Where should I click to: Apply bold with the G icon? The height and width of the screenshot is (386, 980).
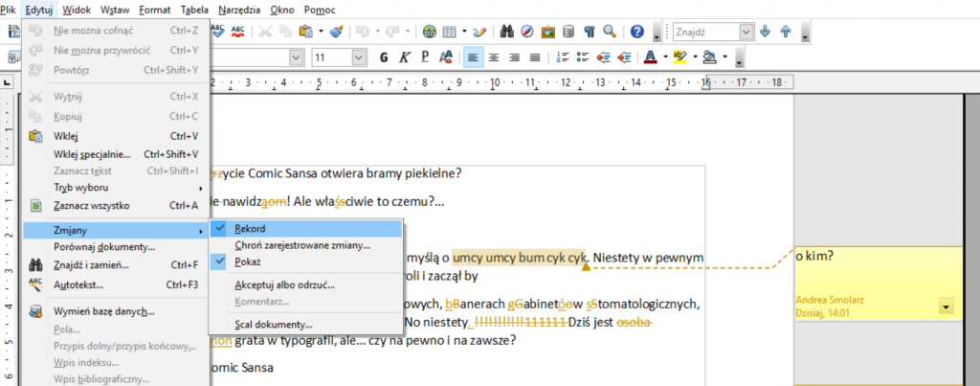click(x=384, y=57)
